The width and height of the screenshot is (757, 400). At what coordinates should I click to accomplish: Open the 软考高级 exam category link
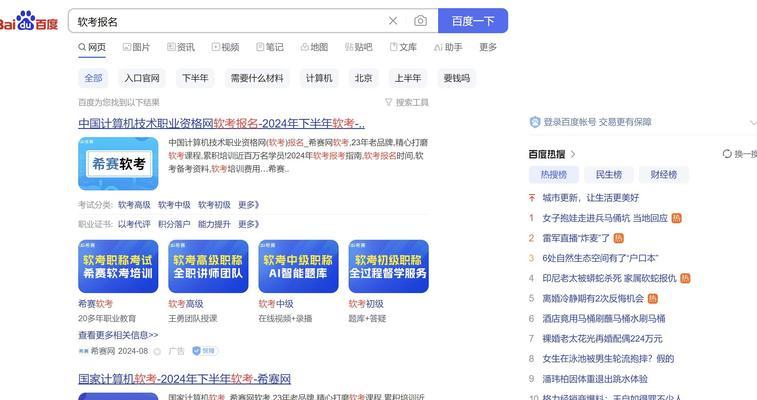coord(134,205)
